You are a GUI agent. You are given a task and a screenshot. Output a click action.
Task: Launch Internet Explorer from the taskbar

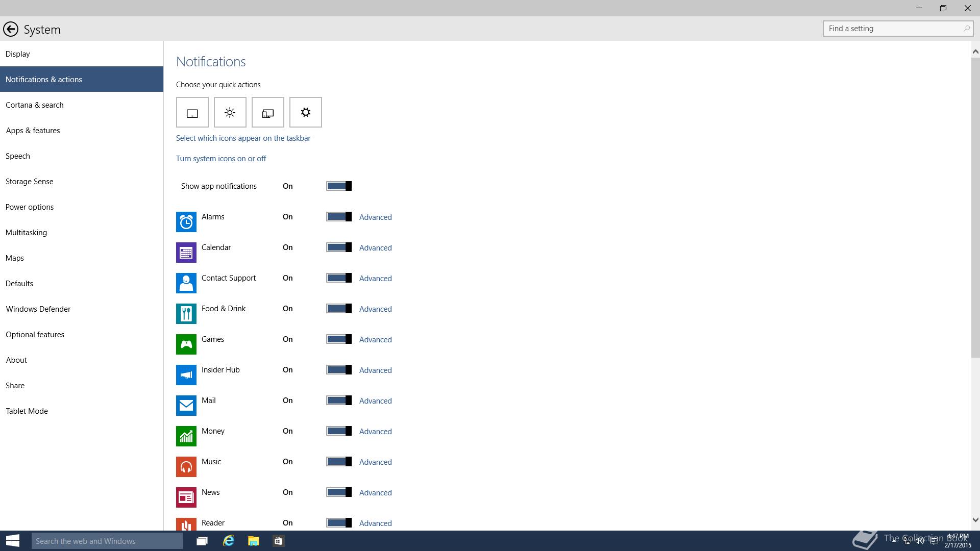pyautogui.click(x=228, y=541)
